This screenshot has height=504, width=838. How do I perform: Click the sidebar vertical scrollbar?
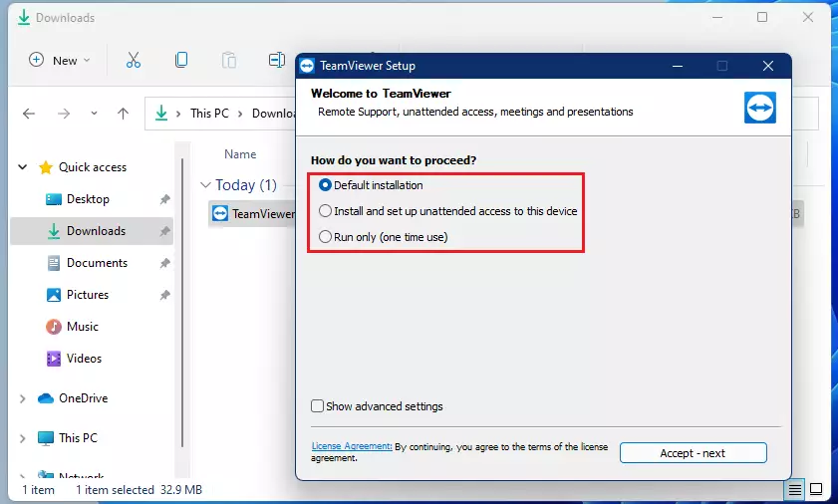tap(182, 302)
